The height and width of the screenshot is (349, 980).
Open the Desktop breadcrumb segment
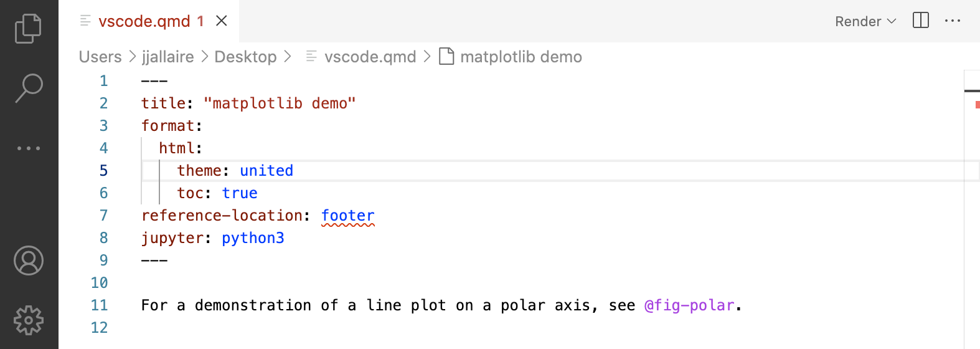(245, 57)
